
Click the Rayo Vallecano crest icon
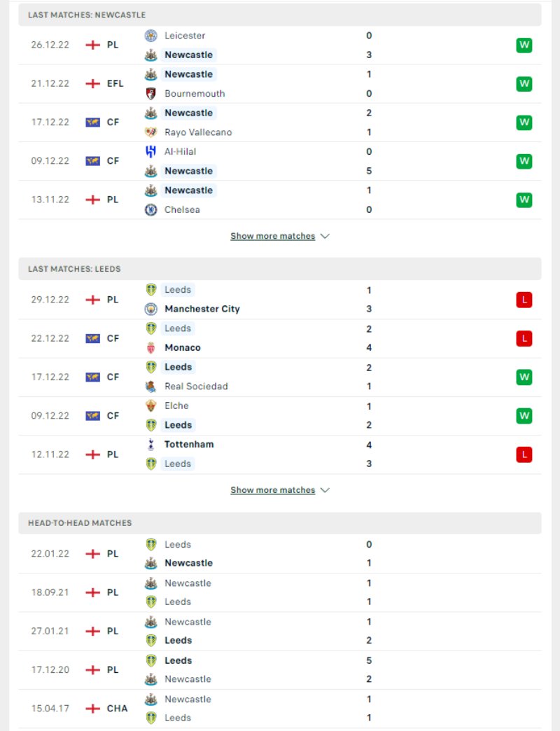click(150, 132)
